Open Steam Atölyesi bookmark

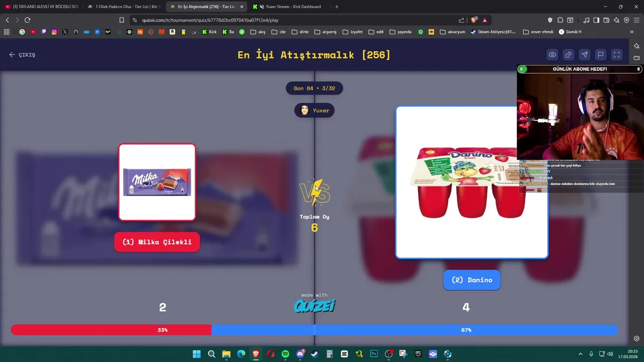click(x=493, y=32)
